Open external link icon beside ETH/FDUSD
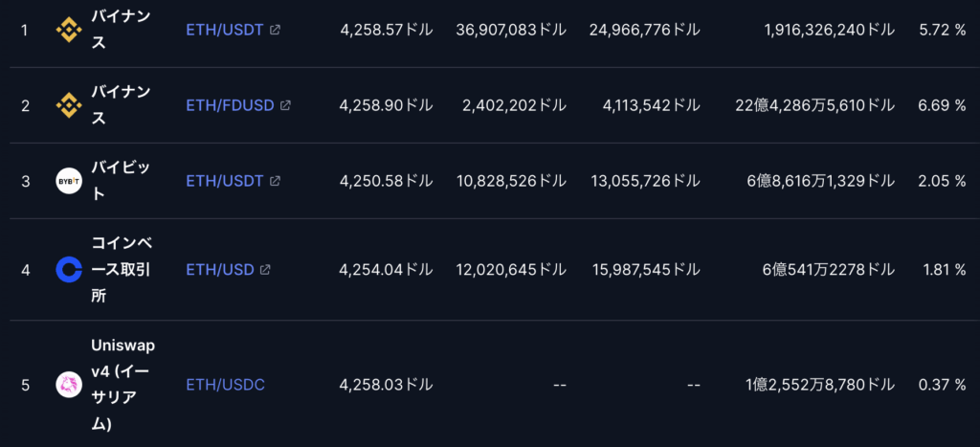The width and height of the screenshot is (980, 447). (285, 105)
